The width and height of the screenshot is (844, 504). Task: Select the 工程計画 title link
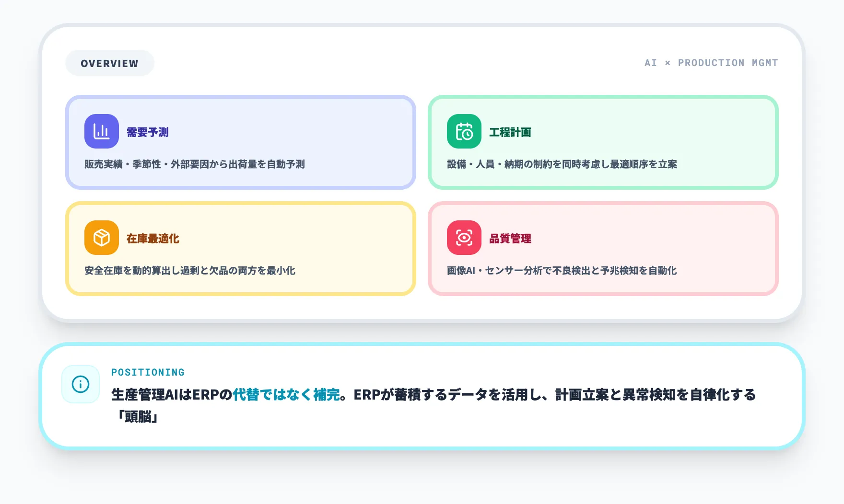click(x=511, y=133)
